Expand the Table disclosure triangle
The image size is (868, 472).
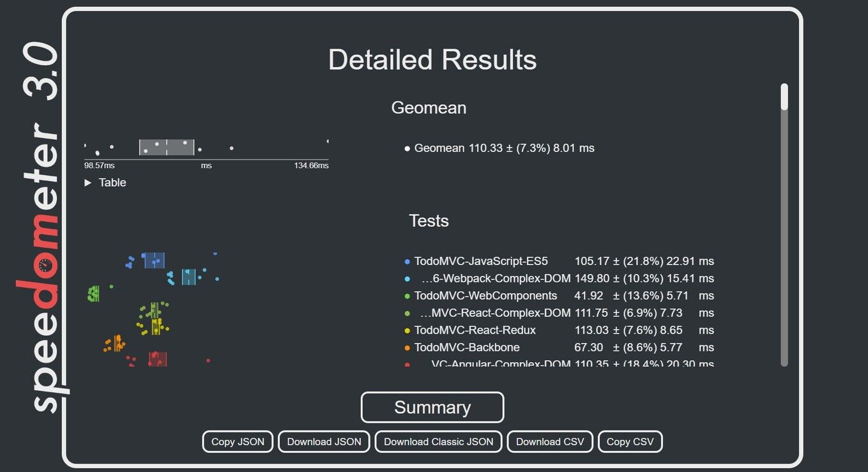click(88, 182)
